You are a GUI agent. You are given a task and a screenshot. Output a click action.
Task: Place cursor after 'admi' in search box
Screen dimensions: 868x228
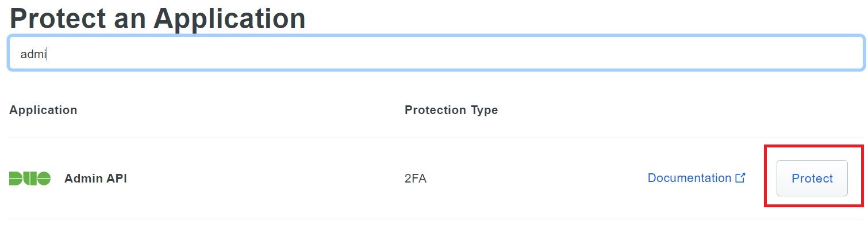tap(47, 54)
